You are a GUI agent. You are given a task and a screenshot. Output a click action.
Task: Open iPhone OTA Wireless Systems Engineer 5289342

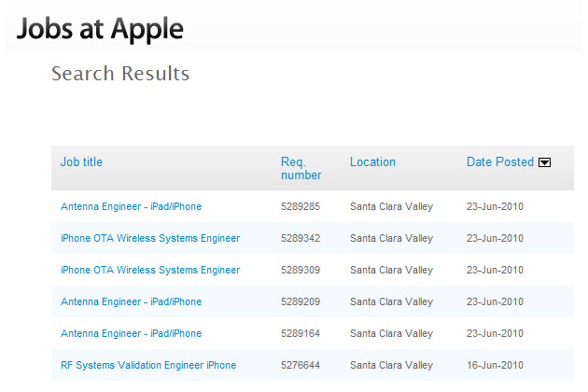[150, 238]
